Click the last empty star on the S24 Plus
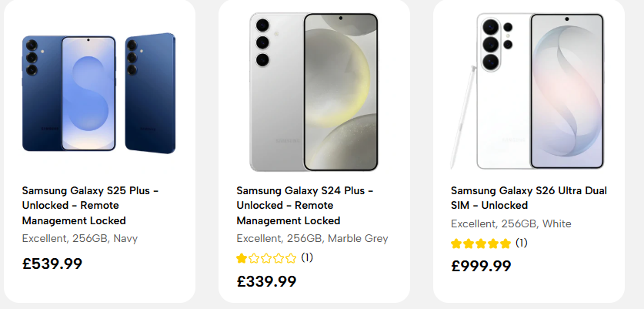This screenshot has width=644, height=309. click(x=291, y=258)
